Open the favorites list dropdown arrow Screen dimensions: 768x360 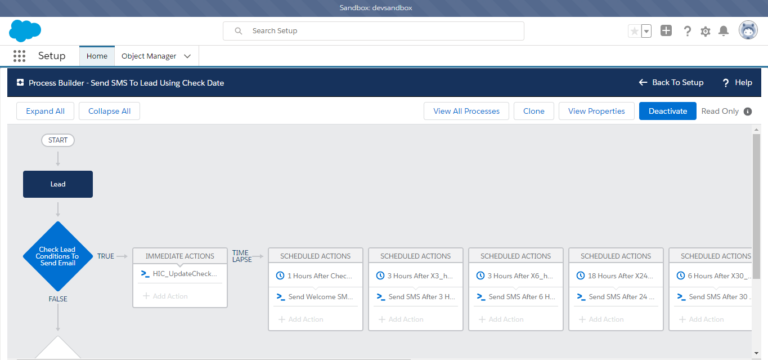(647, 31)
